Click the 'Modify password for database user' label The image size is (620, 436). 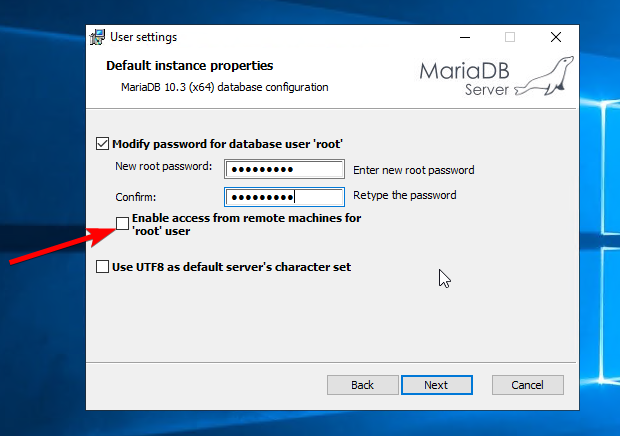click(x=227, y=144)
